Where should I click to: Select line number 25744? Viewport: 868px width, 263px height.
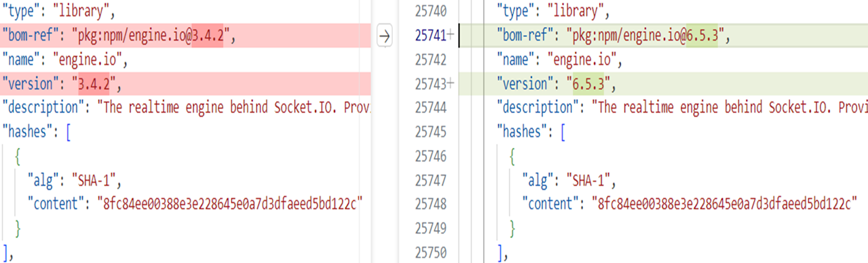431,108
